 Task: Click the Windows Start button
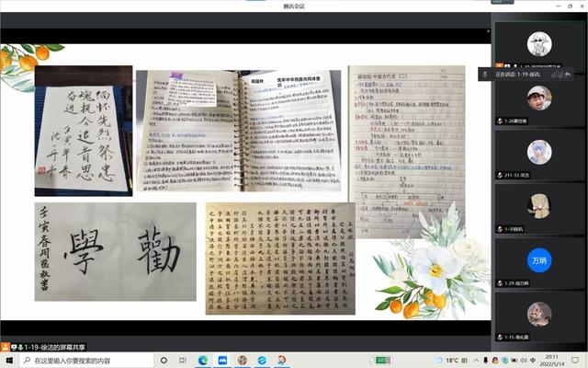pos(7,361)
